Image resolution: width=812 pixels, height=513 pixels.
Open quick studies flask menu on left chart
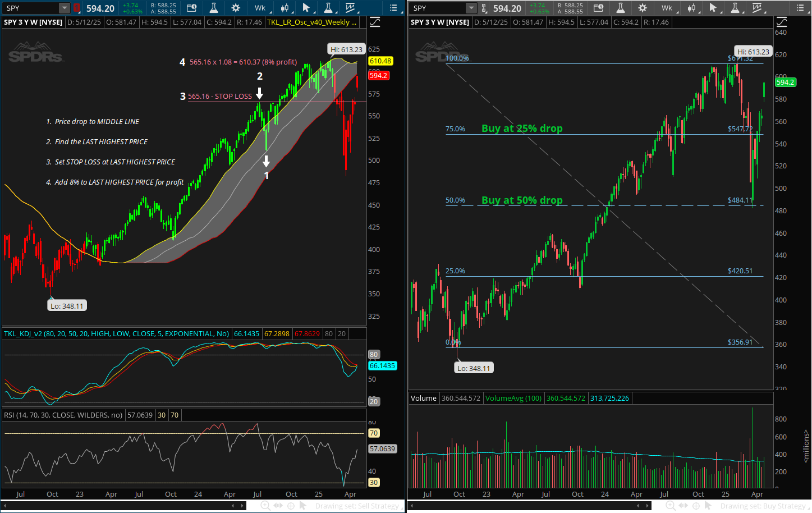(329, 8)
